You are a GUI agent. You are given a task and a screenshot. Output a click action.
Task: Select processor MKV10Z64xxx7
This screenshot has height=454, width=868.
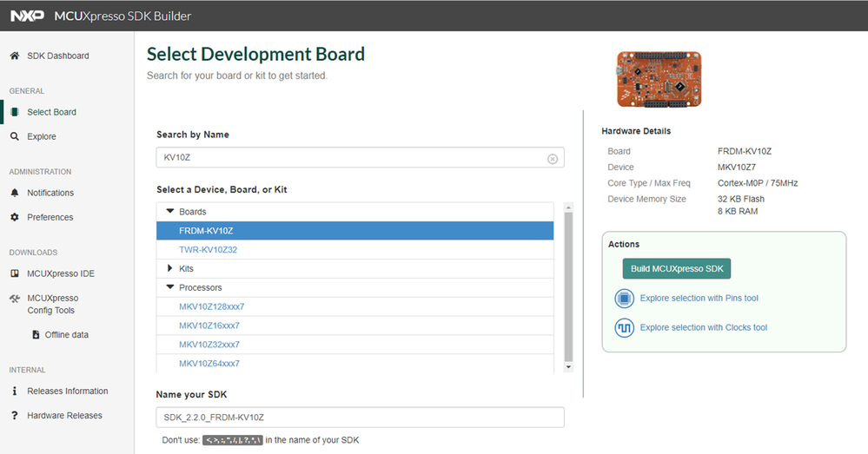[x=209, y=364]
